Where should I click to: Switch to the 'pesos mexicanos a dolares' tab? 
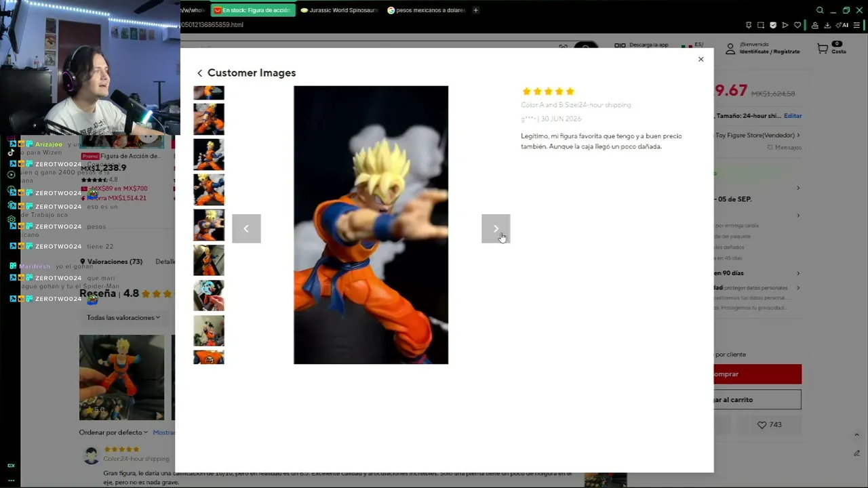(426, 10)
